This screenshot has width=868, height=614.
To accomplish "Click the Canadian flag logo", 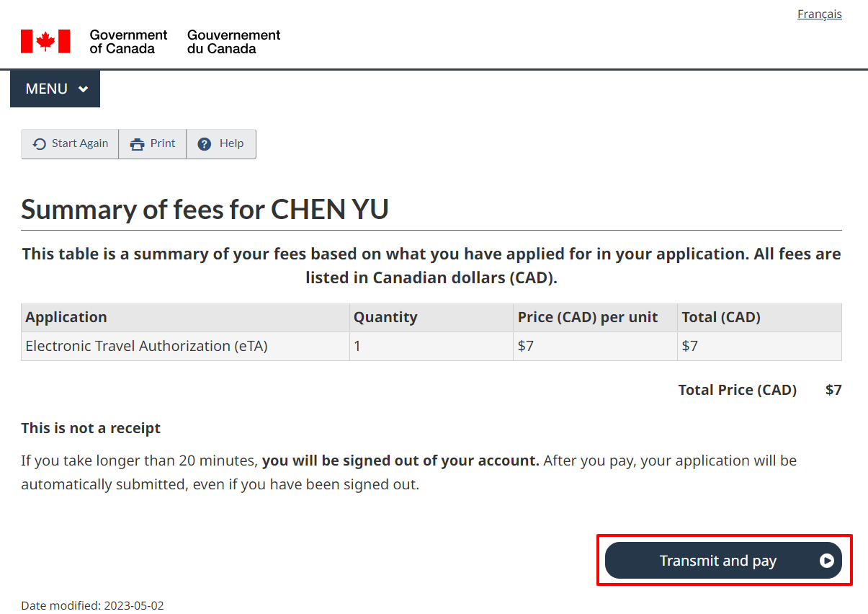I will [x=45, y=41].
